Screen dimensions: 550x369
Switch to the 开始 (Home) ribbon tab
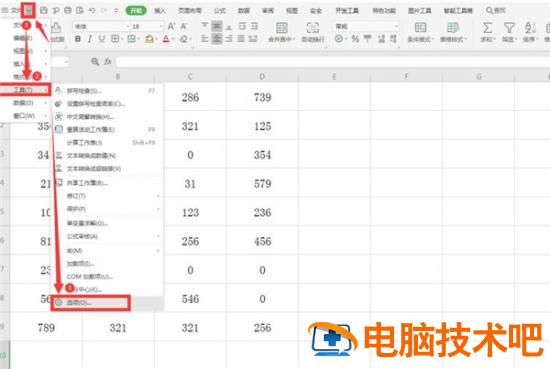[x=136, y=11]
